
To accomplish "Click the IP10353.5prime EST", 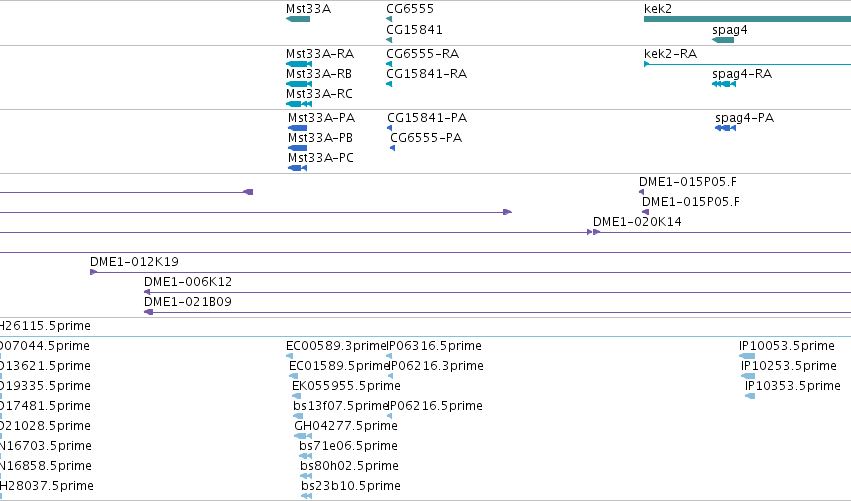I will [x=750, y=396].
